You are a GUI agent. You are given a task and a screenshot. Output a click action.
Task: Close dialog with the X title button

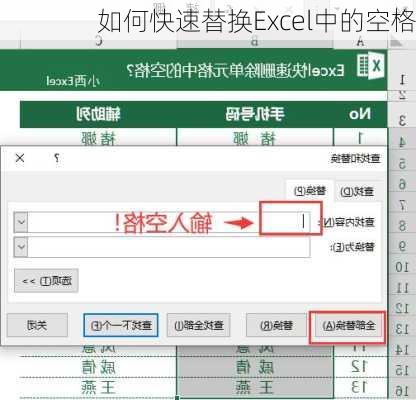(20, 158)
